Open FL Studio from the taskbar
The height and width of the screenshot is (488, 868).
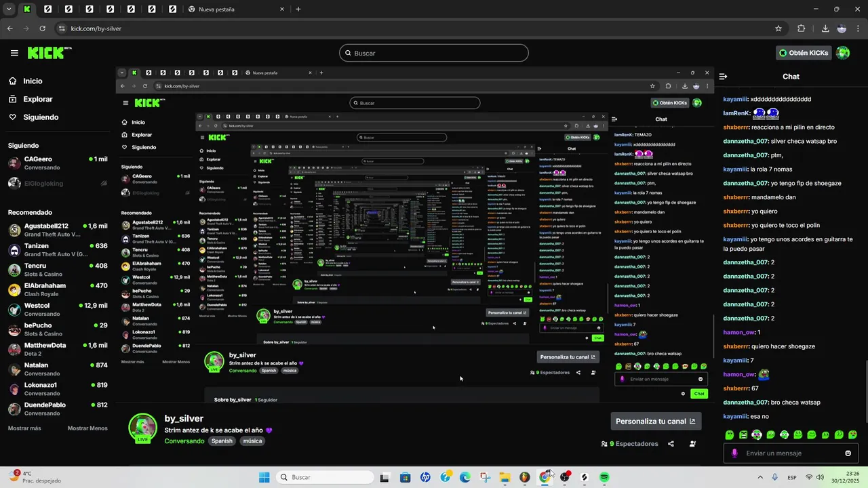point(524,477)
